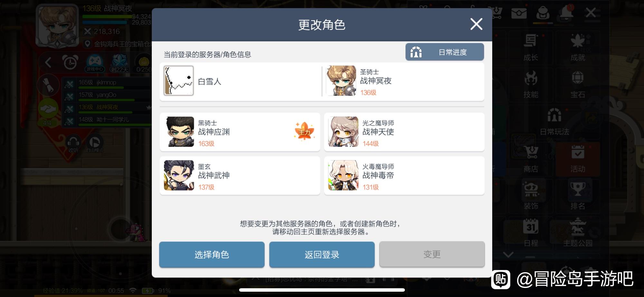Close the 更改角色 dialog

(x=476, y=24)
